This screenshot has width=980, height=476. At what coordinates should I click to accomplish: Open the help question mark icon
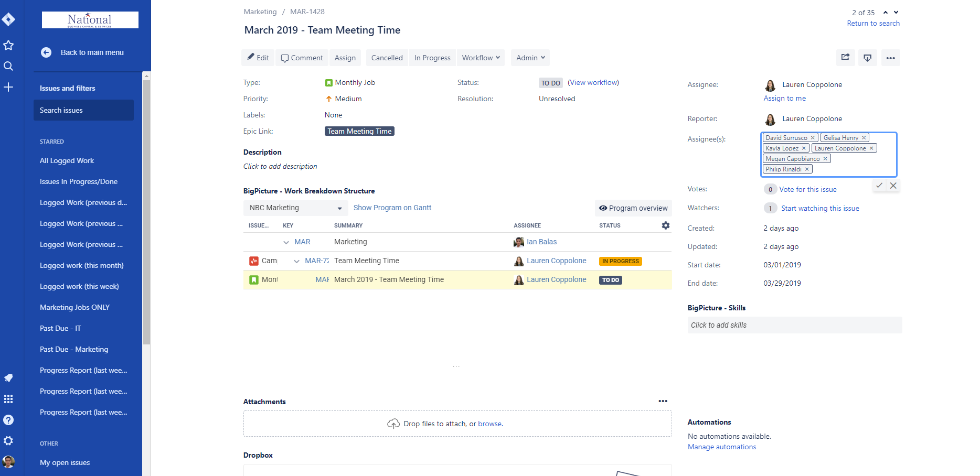coord(8,420)
